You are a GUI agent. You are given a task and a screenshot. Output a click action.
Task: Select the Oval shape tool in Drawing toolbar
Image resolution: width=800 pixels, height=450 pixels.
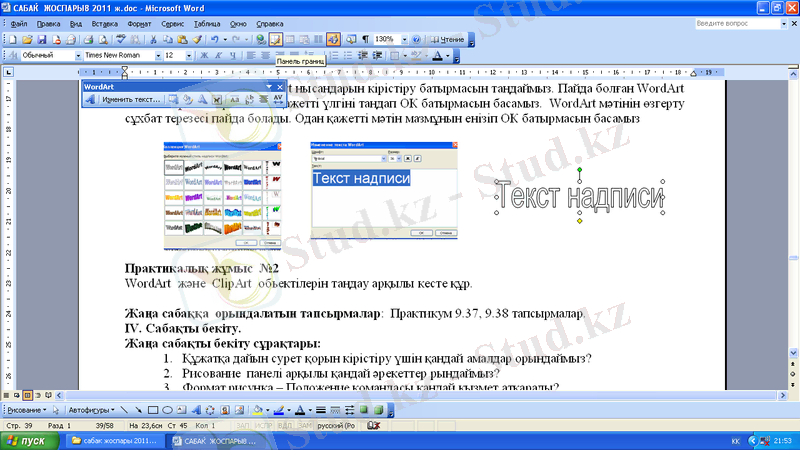click(168, 410)
